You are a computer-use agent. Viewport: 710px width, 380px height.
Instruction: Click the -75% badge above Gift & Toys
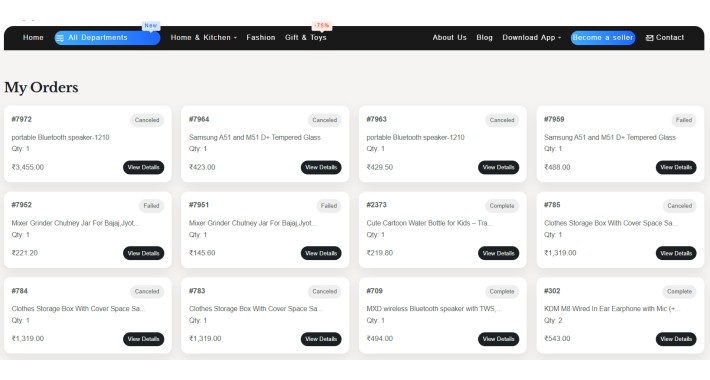coord(322,25)
